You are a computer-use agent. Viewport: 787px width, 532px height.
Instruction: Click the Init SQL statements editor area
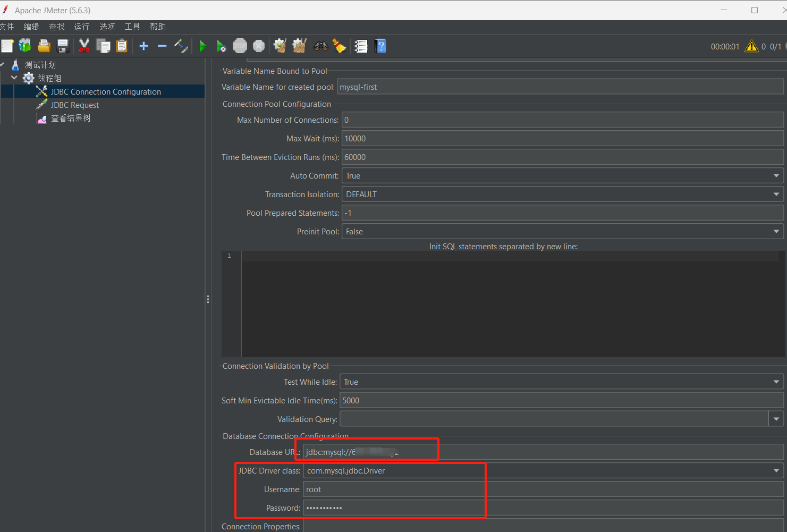coord(510,304)
